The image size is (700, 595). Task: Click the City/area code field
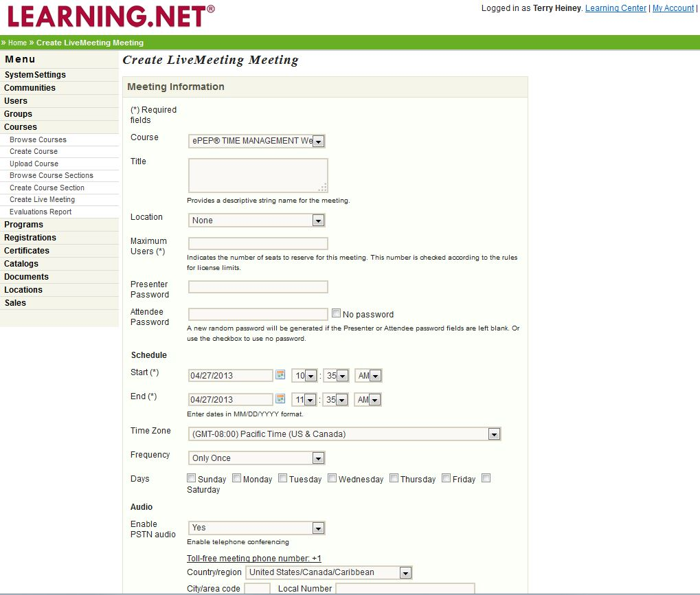tap(258, 589)
